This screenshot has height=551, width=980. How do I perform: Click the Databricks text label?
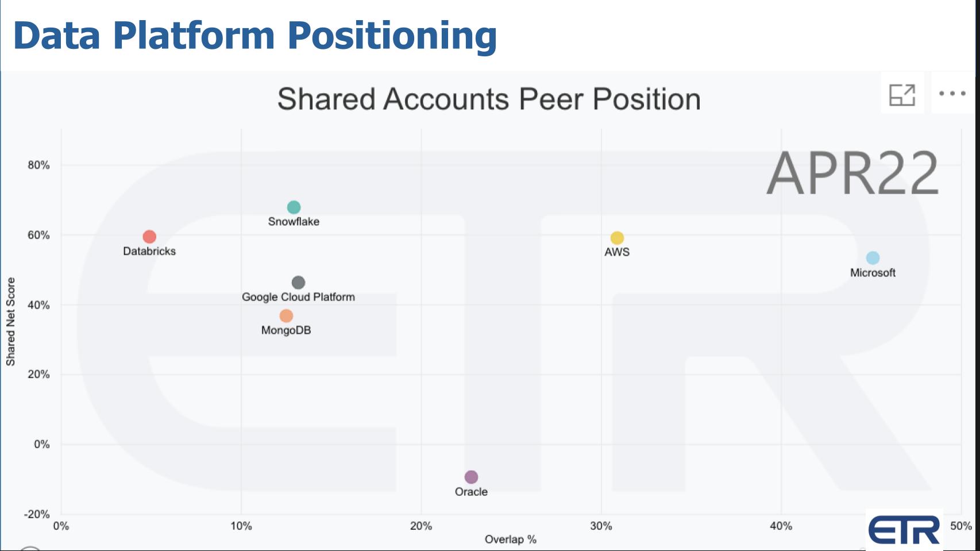click(149, 251)
